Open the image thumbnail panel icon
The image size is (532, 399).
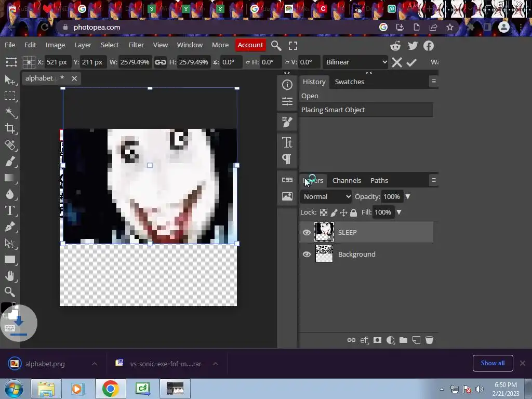point(287,196)
